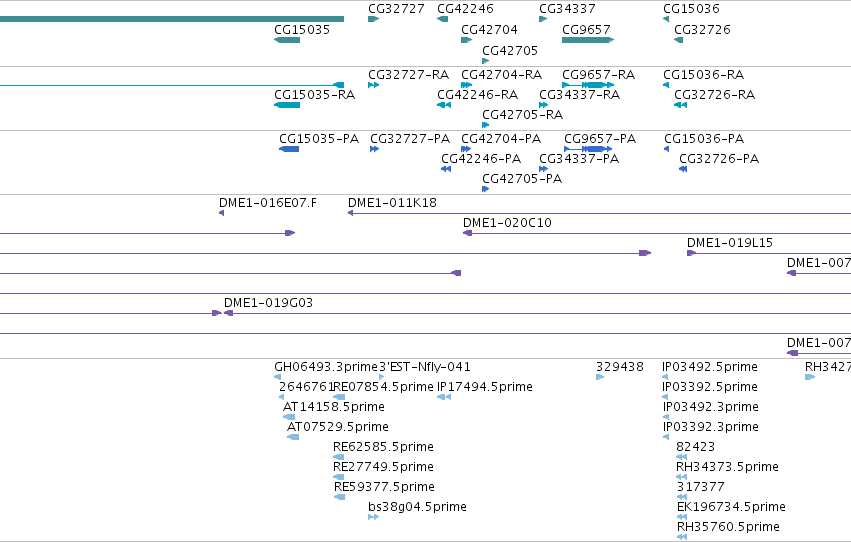Select the RE62585.5prime EST label
Image resolution: width=851 pixels, height=542 pixels.
(x=383, y=448)
